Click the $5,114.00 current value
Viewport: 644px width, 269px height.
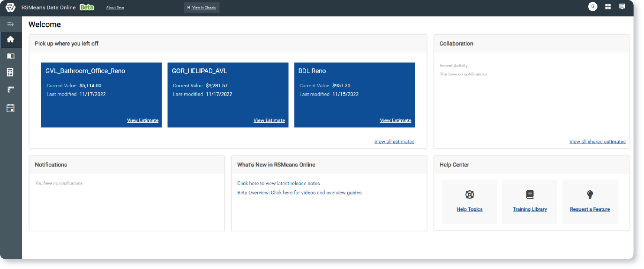(90, 86)
